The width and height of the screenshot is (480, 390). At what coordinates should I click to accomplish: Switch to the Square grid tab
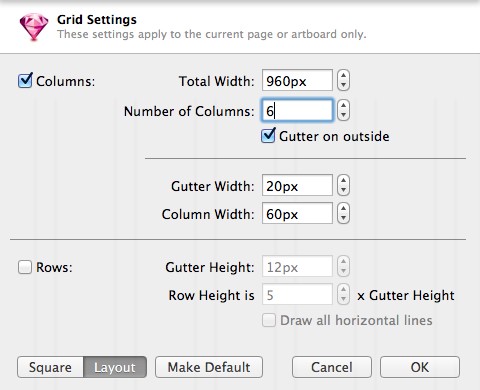click(50, 367)
